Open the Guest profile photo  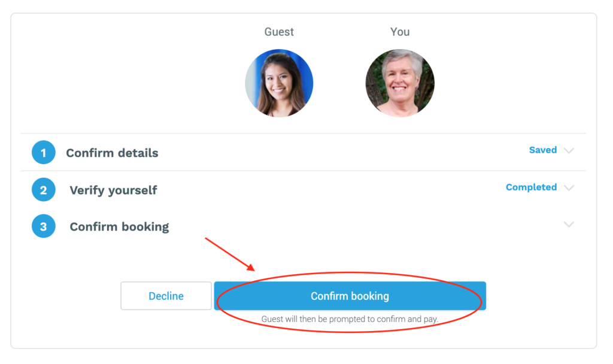(x=279, y=83)
